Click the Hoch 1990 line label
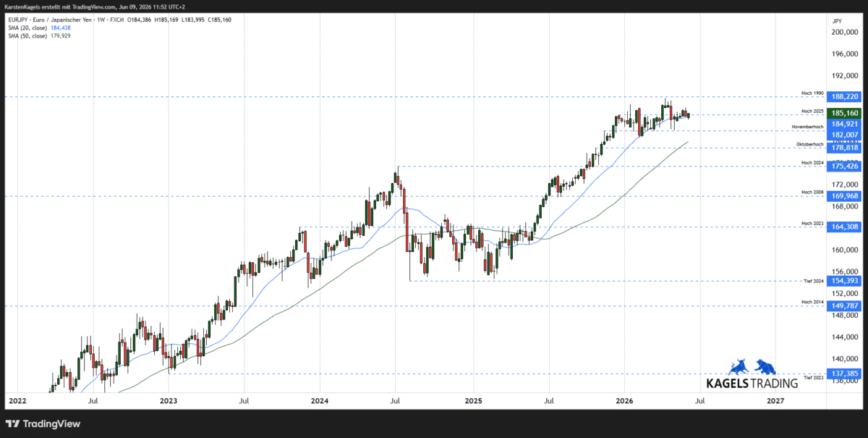The width and height of the screenshot is (868, 438). 812,93
